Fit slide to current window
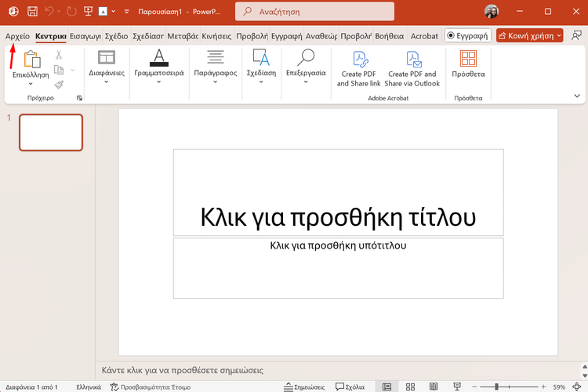 (578, 387)
